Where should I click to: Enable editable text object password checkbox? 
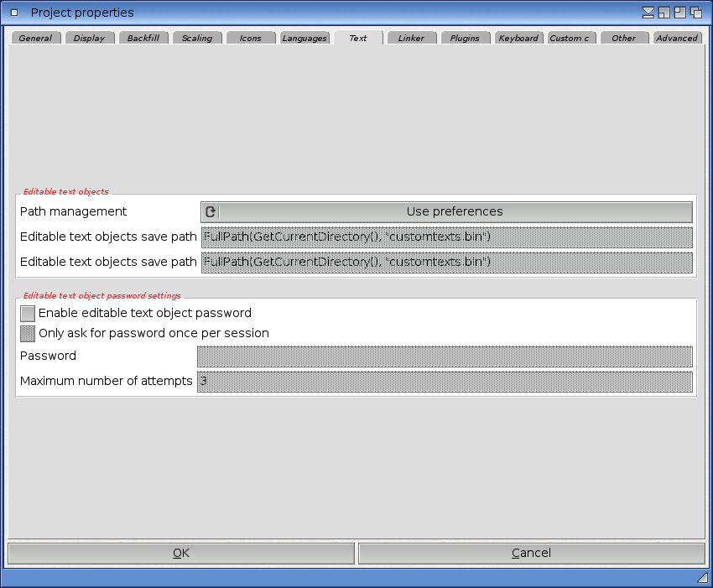(x=28, y=314)
